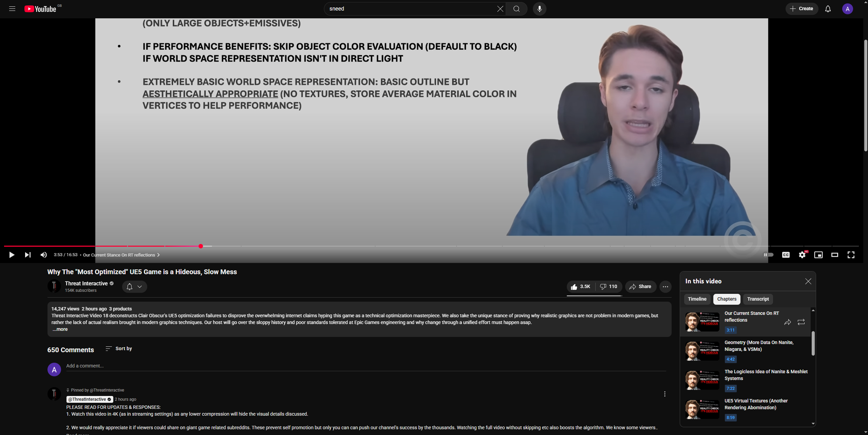Viewport: 868px width, 435px height.
Task: Open the hamburger guide menu
Action: pyautogui.click(x=12, y=9)
